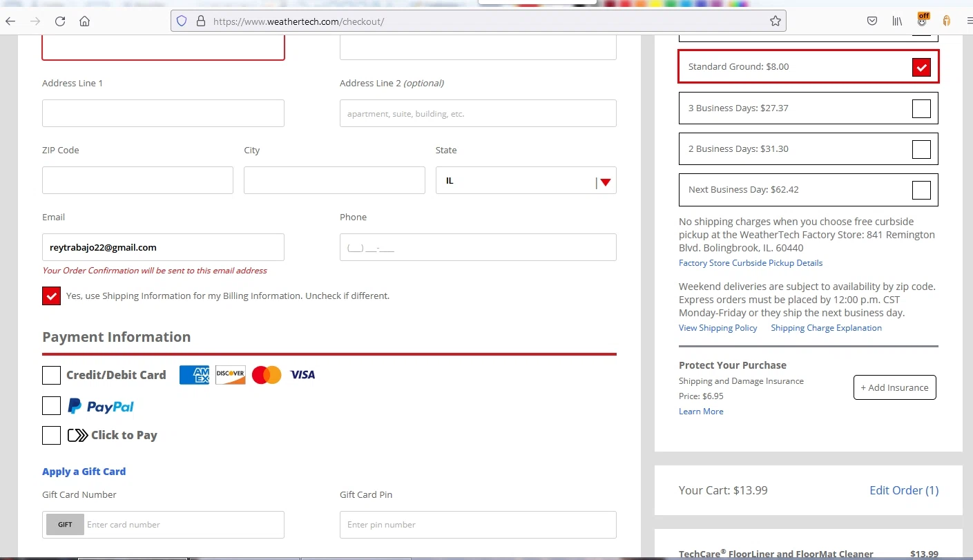
Task: Click Learn More about insurance
Action: click(701, 412)
